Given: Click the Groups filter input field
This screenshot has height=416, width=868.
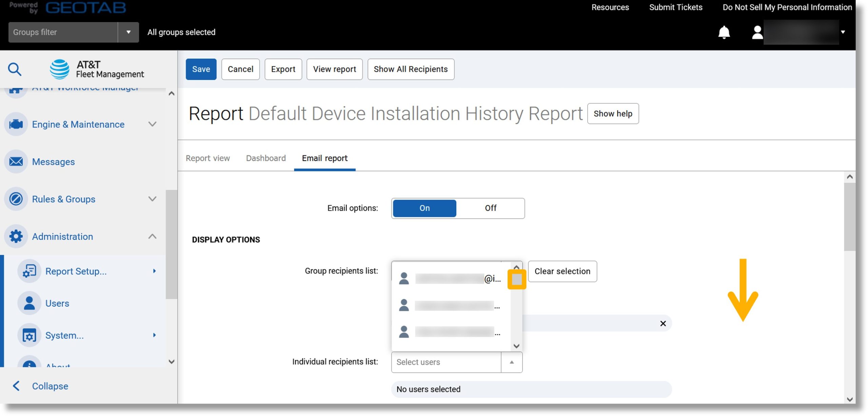Looking at the screenshot, I should point(63,32).
